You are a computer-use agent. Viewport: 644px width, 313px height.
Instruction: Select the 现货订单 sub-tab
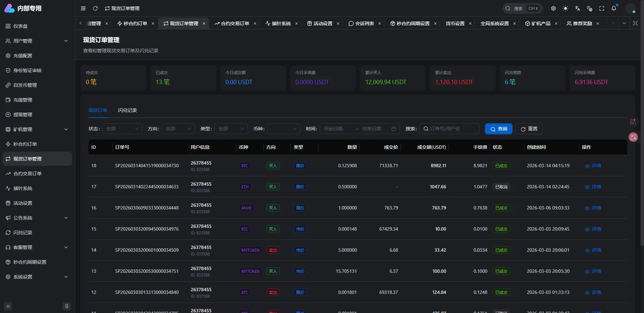98,110
